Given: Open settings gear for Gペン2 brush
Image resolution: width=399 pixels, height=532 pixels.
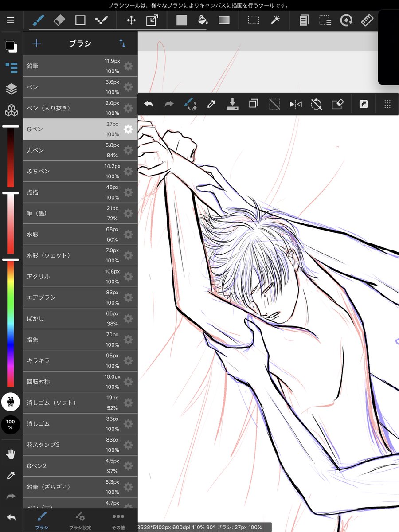Looking at the screenshot, I should coord(128,466).
